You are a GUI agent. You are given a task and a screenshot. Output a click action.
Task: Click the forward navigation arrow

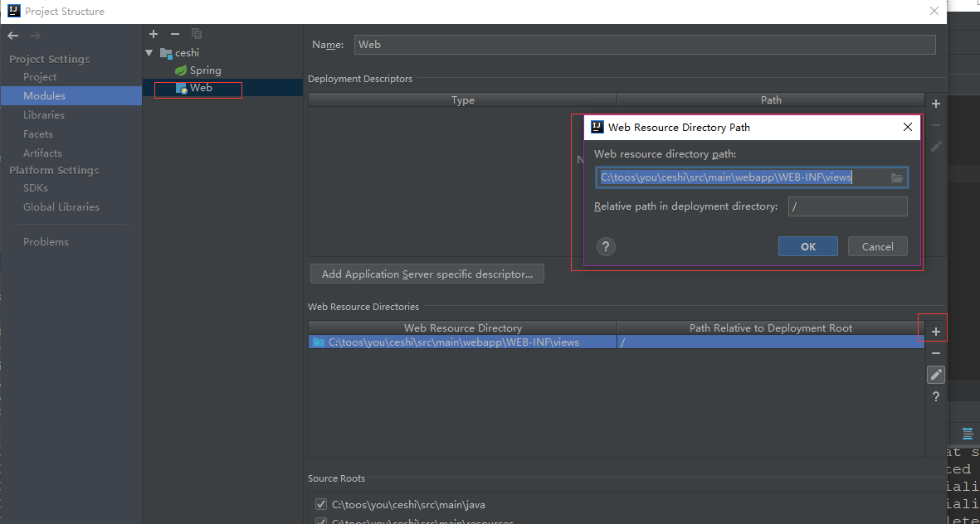35,36
